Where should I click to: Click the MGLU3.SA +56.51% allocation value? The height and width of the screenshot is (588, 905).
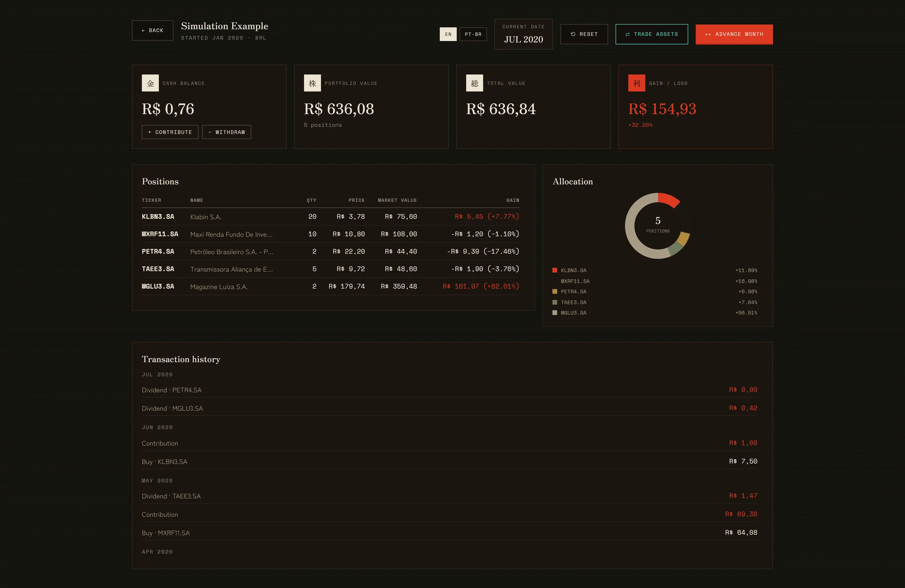pyautogui.click(x=746, y=313)
